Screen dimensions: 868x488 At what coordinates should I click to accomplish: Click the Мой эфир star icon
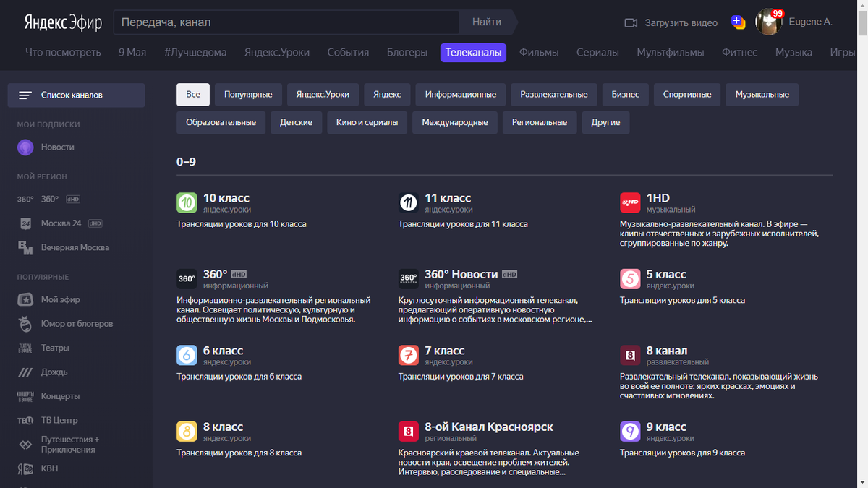click(x=25, y=299)
